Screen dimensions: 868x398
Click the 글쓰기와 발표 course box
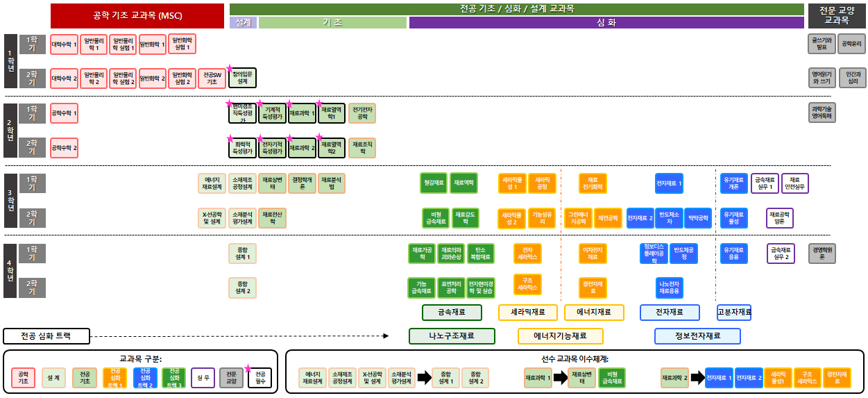click(822, 44)
